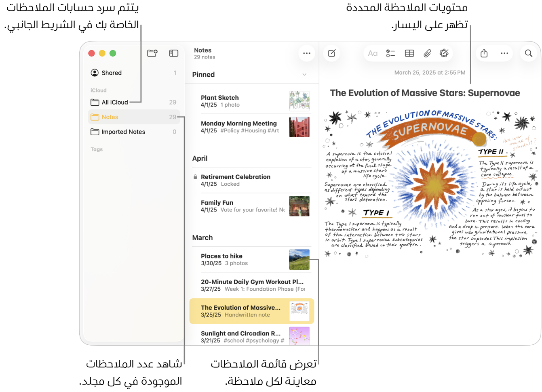Click the Imported Notes folder icon
The height and width of the screenshot is (392, 542).
click(x=95, y=132)
